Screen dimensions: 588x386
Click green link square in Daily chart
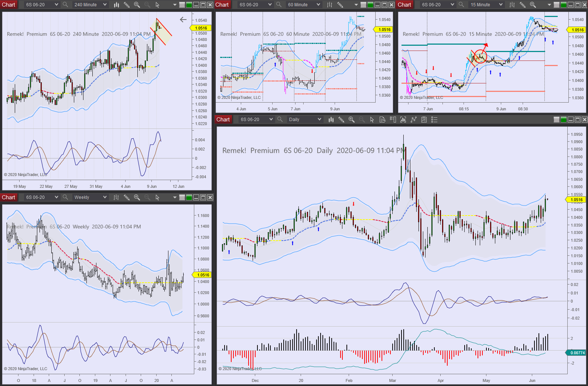point(564,120)
